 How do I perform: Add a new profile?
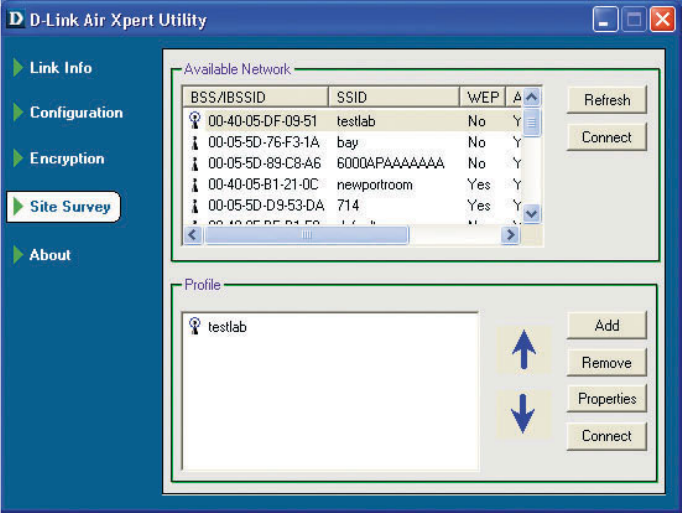[606, 325]
